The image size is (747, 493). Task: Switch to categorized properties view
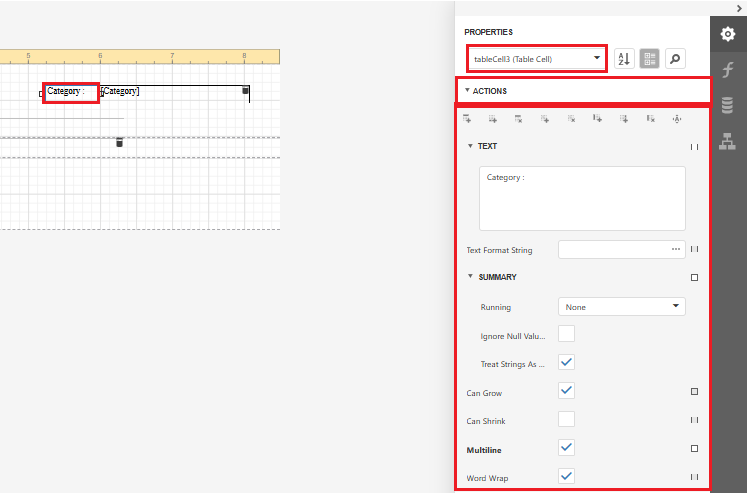649,59
